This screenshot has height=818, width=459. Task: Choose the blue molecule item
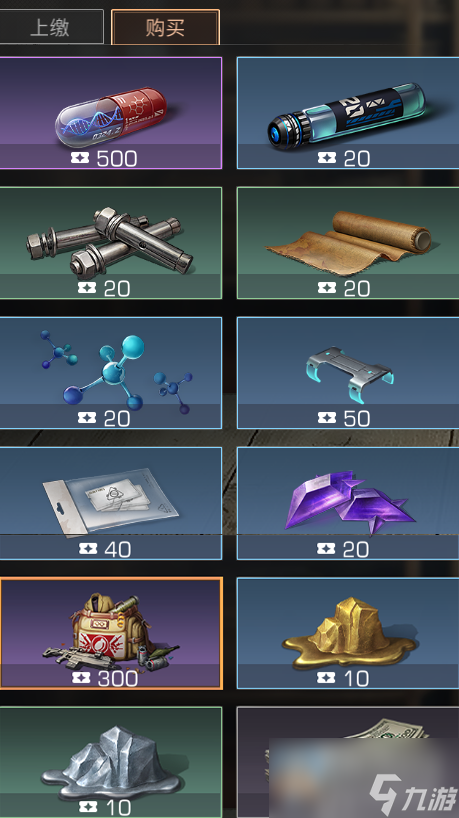111,373
